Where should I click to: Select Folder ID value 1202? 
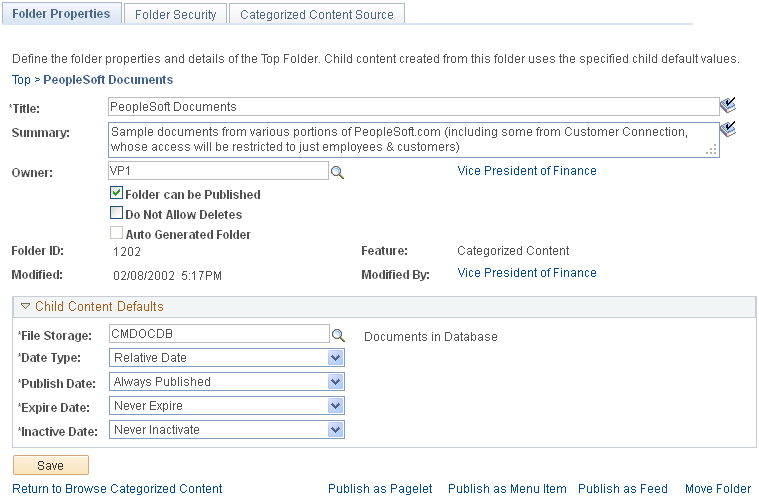point(127,252)
